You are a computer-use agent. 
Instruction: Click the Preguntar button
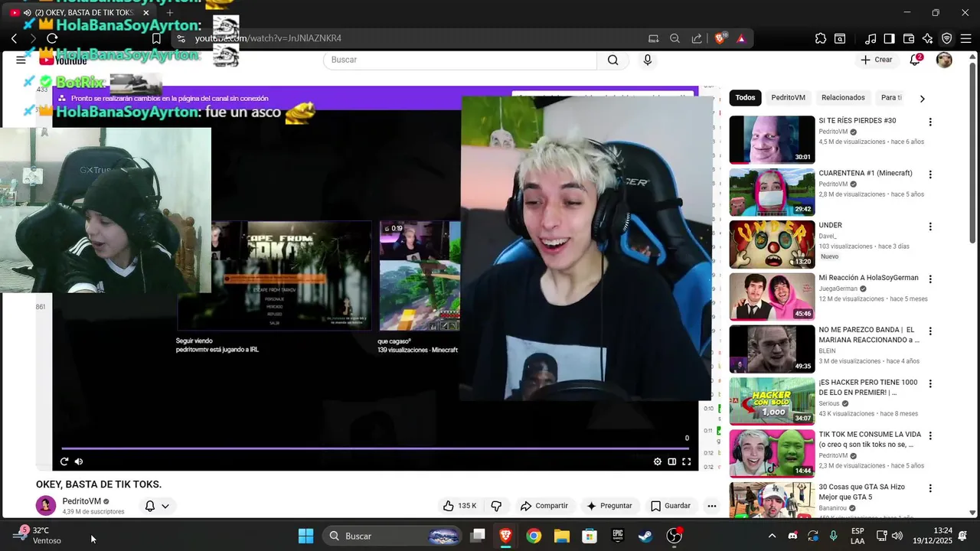point(609,506)
